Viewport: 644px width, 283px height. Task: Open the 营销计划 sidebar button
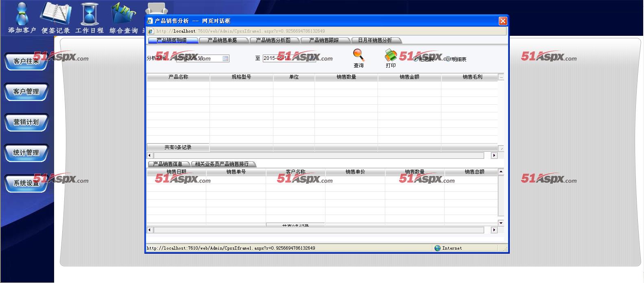coord(26,122)
